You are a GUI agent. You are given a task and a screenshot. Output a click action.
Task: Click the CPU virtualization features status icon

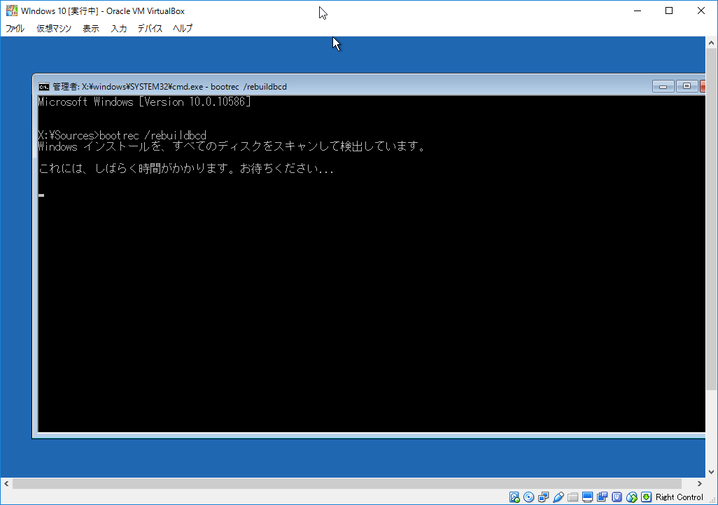pos(617,497)
